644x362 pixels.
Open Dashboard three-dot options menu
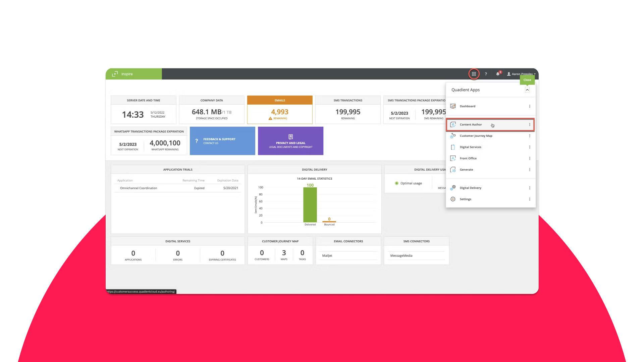click(530, 106)
